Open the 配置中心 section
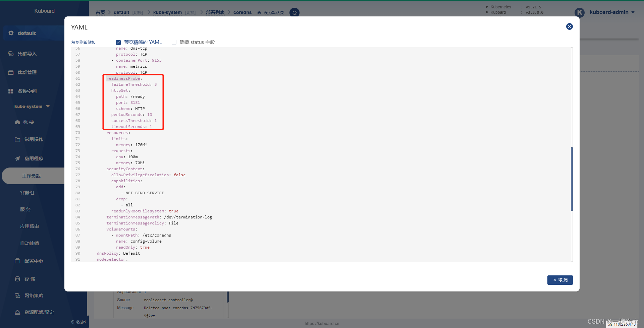This screenshot has height=328, width=644. click(x=34, y=261)
